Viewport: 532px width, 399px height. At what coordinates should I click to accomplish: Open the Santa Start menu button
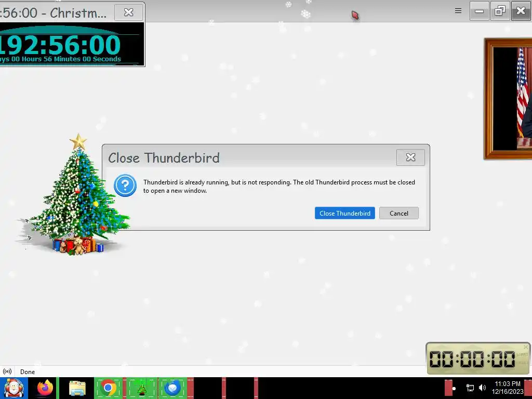(x=14, y=388)
